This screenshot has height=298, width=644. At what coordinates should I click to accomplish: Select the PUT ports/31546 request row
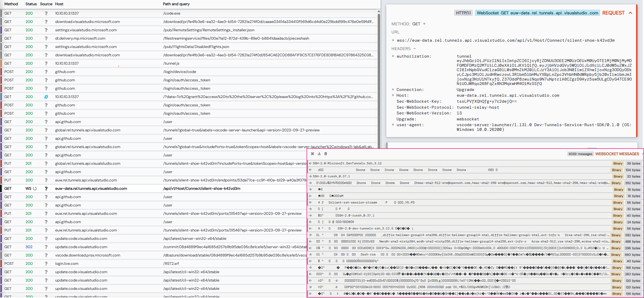pyautogui.click(x=154, y=230)
